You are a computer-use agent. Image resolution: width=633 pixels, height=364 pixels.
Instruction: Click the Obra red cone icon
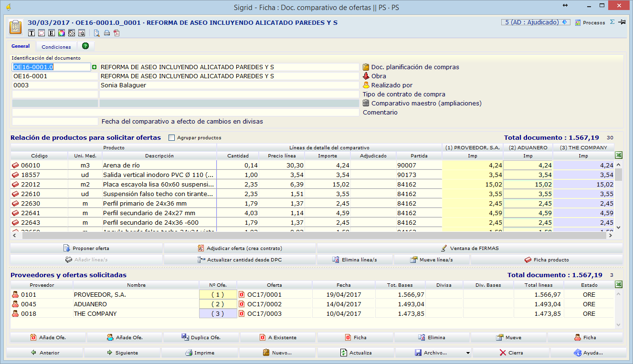coord(366,76)
